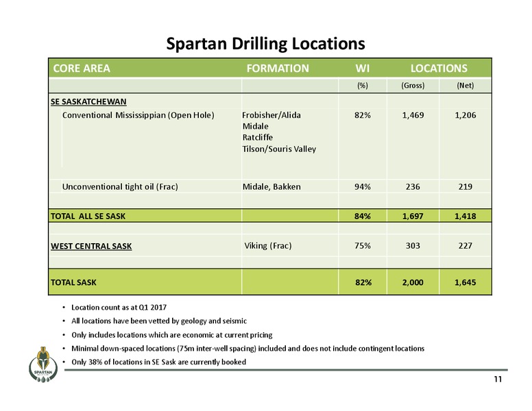
Task: Click the Tilson/Souris Valley formation text
Action: 279,149
